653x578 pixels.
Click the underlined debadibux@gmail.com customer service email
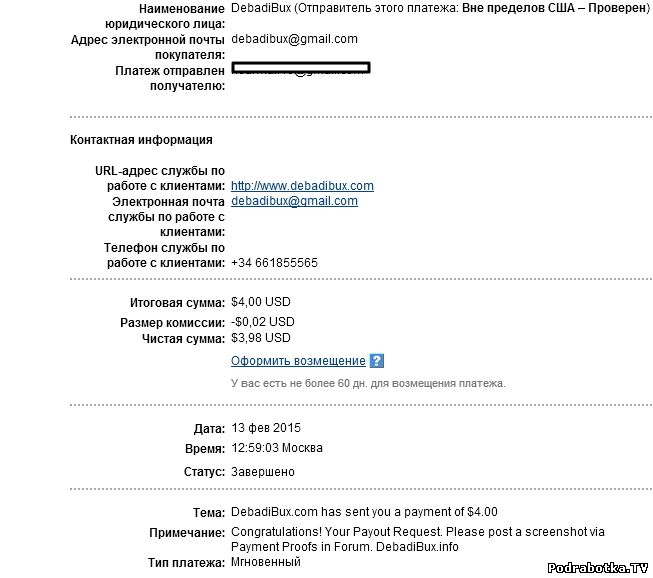pyautogui.click(x=294, y=201)
